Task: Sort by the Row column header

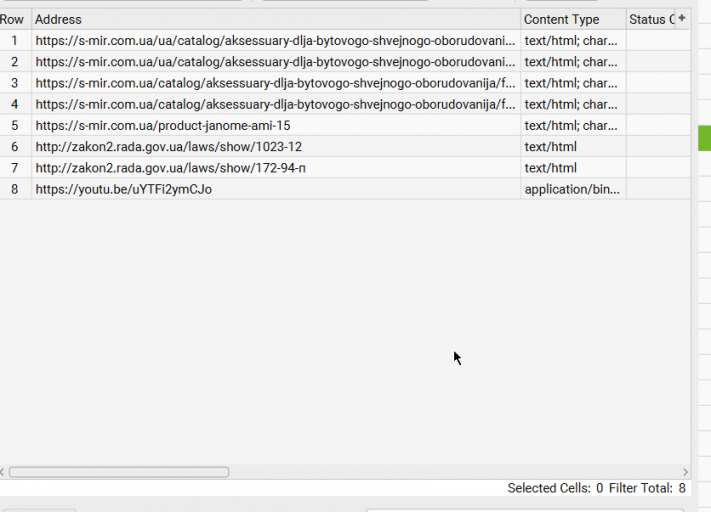Action: click(x=15, y=20)
